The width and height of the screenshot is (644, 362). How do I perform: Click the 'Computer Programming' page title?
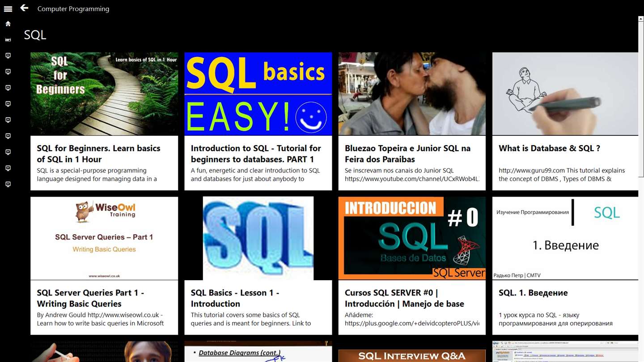coord(73,8)
